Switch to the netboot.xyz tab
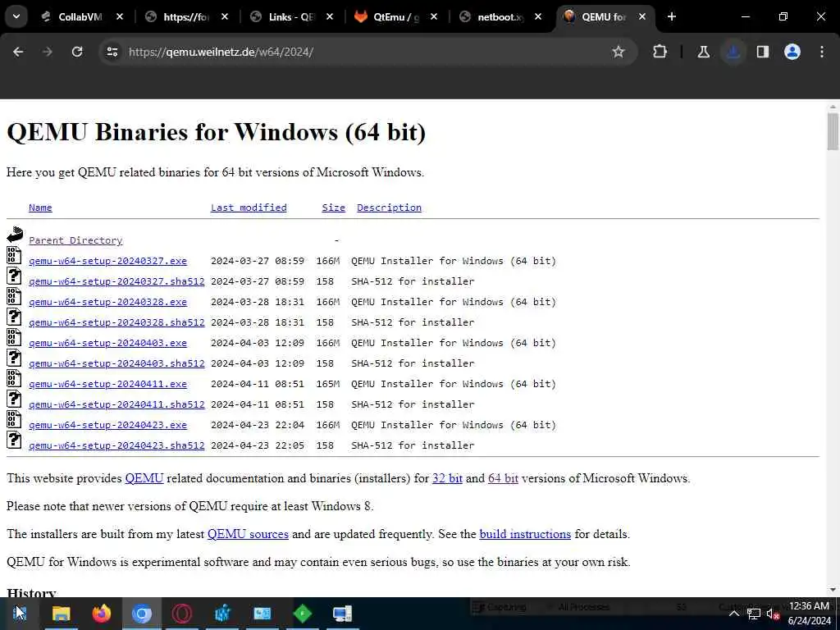This screenshot has width=840, height=630. point(501,16)
